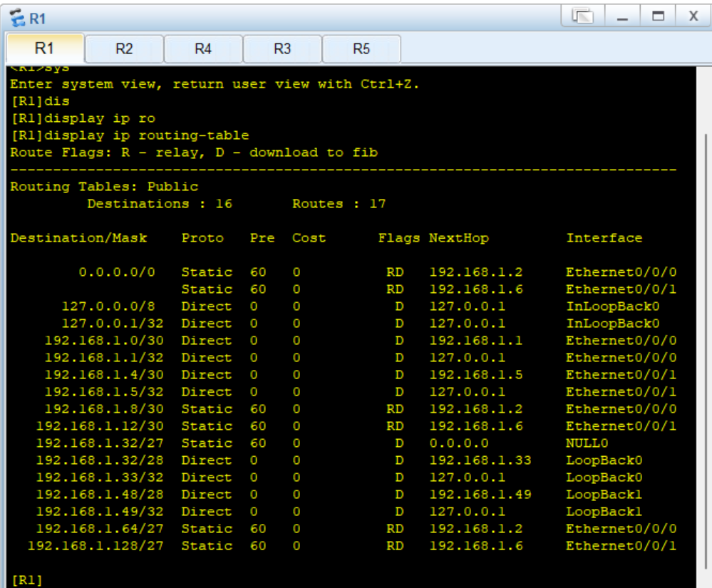Image resolution: width=712 pixels, height=588 pixels.
Task: Click the 192.168.1.128/27 destination entry
Action: point(96,546)
